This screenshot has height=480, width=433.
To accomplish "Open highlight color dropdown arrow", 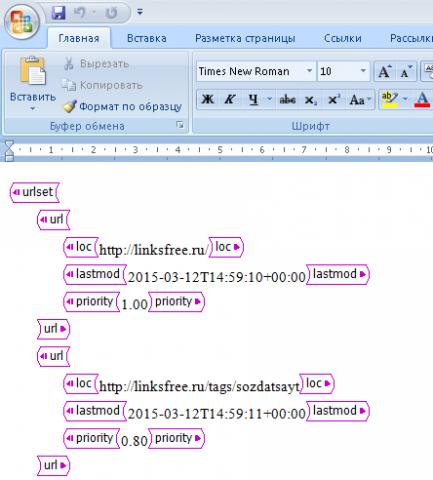I will [x=405, y=99].
